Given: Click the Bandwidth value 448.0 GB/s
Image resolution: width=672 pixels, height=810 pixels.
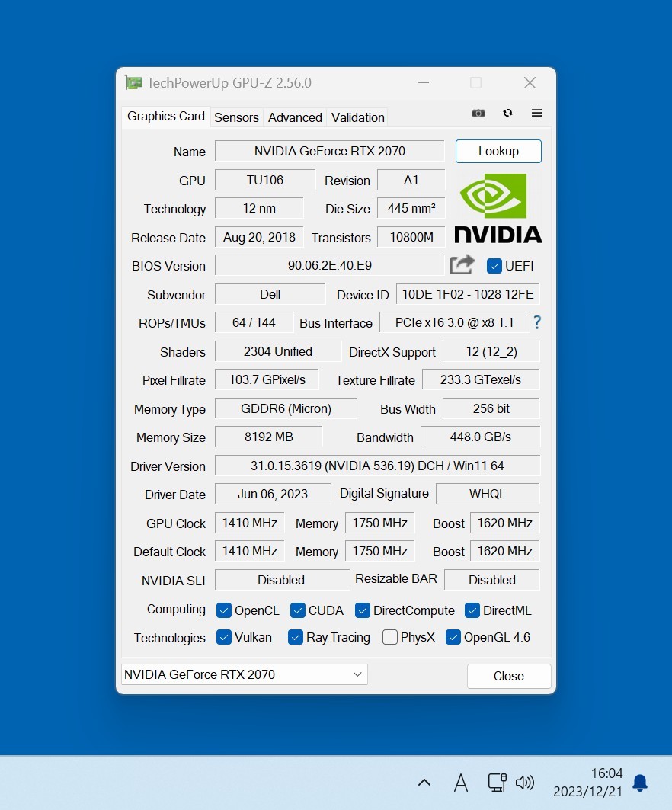Looking at the screenshot, I should click(x=480, y=437).
